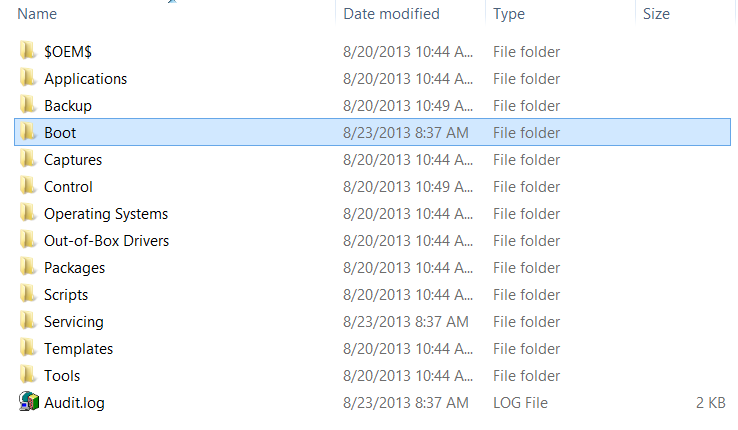Click the Audit.log file icon
738x430 pixels.
(x=28, y=402)
